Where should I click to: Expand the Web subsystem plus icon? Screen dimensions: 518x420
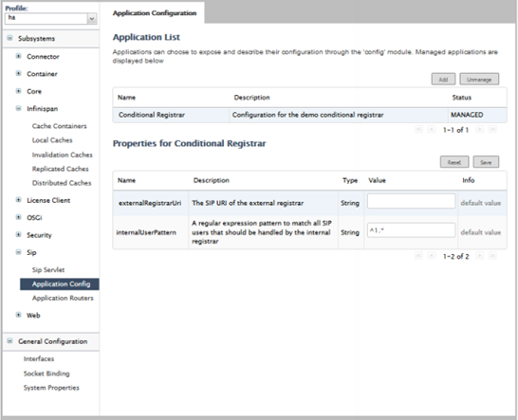pyautogui.click(x=19, y=315)
